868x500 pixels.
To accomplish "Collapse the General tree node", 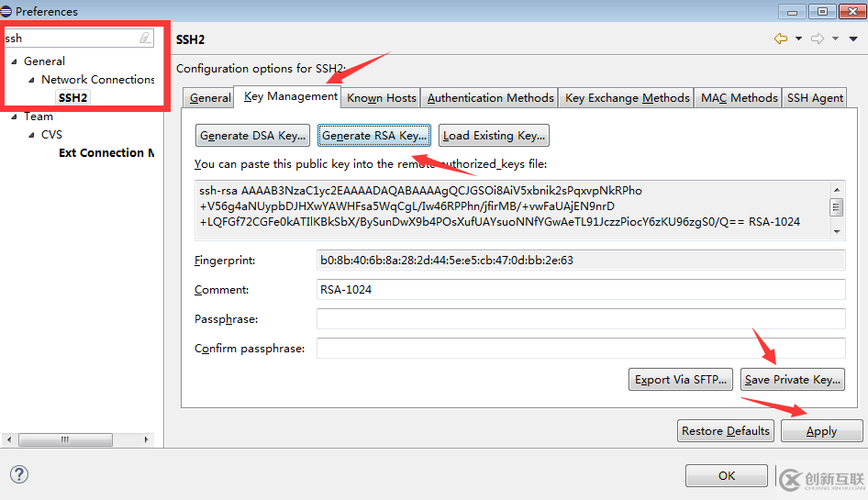I will [15, 61].
